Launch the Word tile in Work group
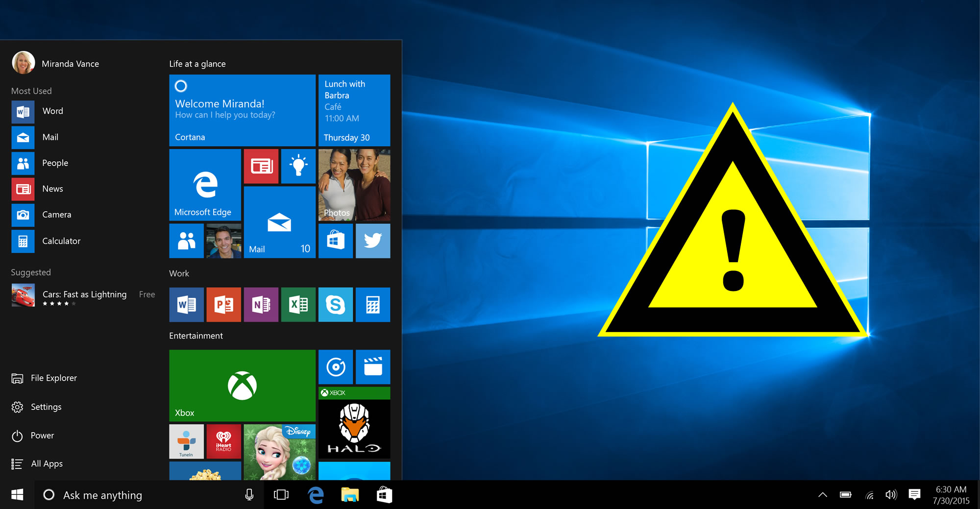The image size is (980, 509). [186, 305]
